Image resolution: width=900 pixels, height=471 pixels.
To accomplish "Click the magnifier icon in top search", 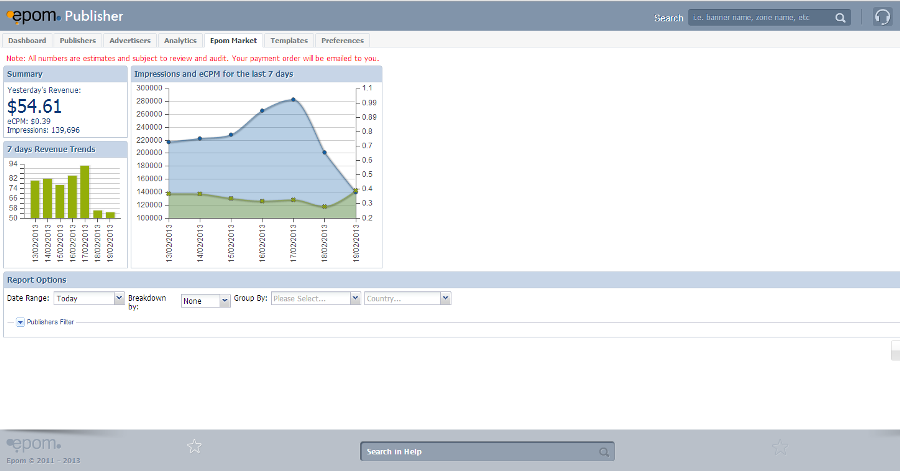I will coord(841,17).
